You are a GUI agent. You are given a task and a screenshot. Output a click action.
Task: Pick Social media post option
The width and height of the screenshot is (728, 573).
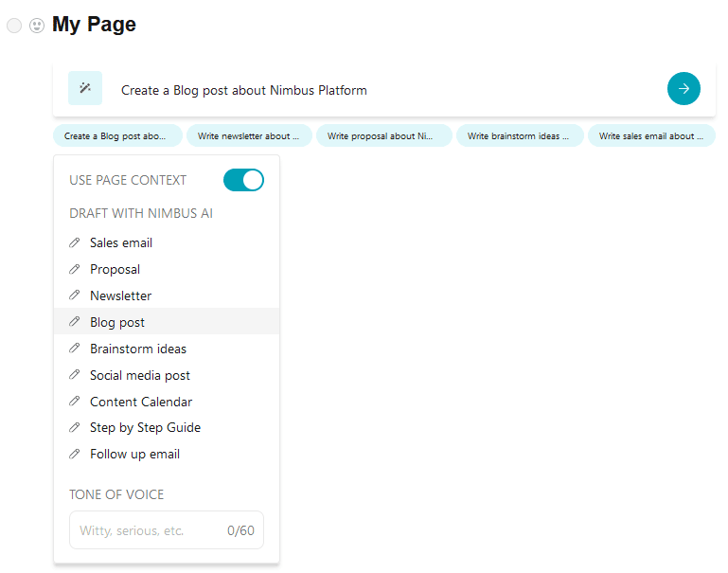[x=167, y=375]
